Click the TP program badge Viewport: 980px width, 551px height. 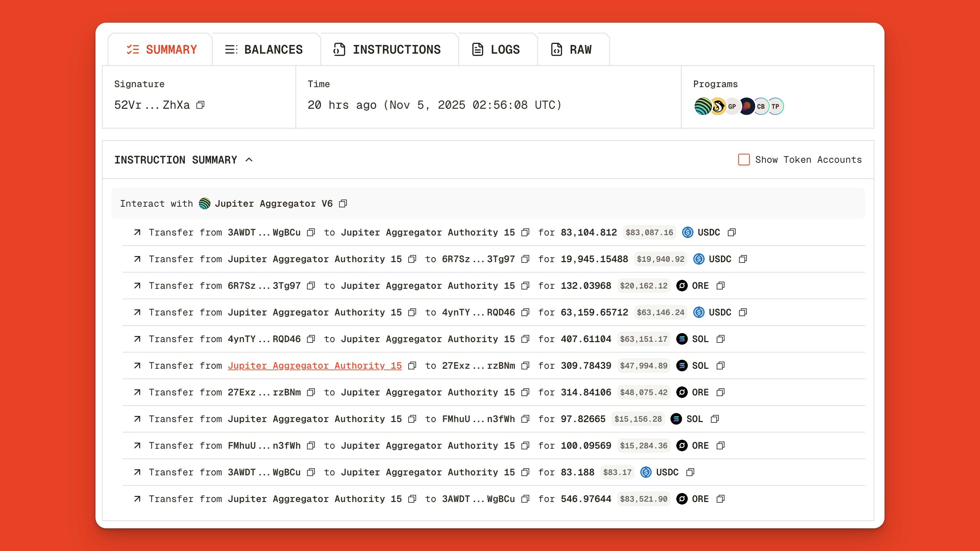tap(776, 107)
